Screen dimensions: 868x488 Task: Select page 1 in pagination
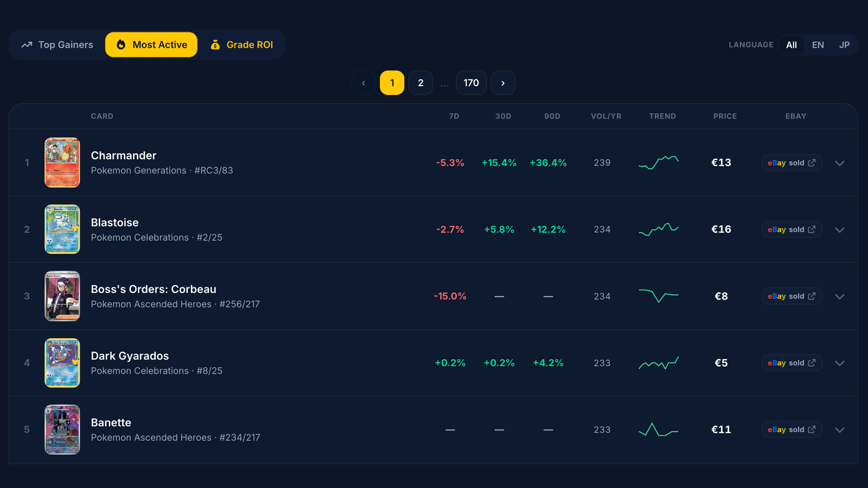tap(392, 83)
